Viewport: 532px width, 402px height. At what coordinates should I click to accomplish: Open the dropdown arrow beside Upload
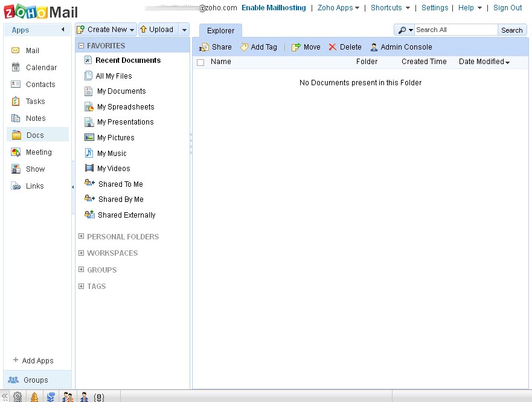point(184,30)
